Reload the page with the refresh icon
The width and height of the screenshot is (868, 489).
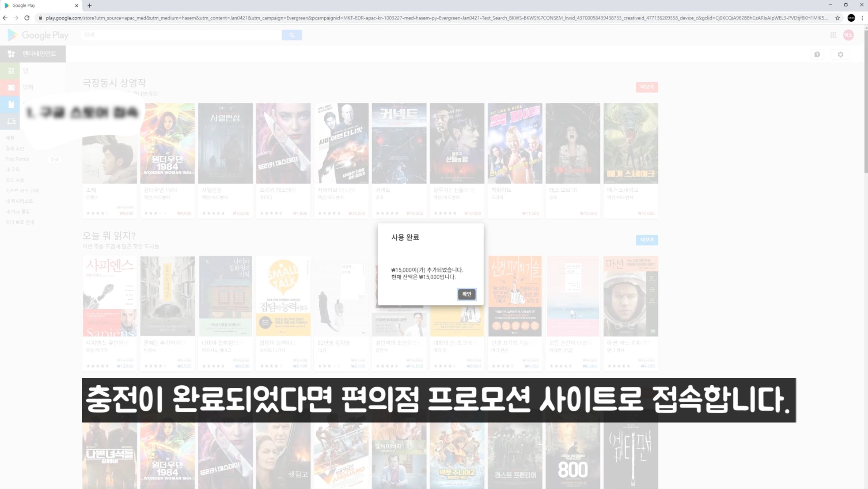[27, 18]
